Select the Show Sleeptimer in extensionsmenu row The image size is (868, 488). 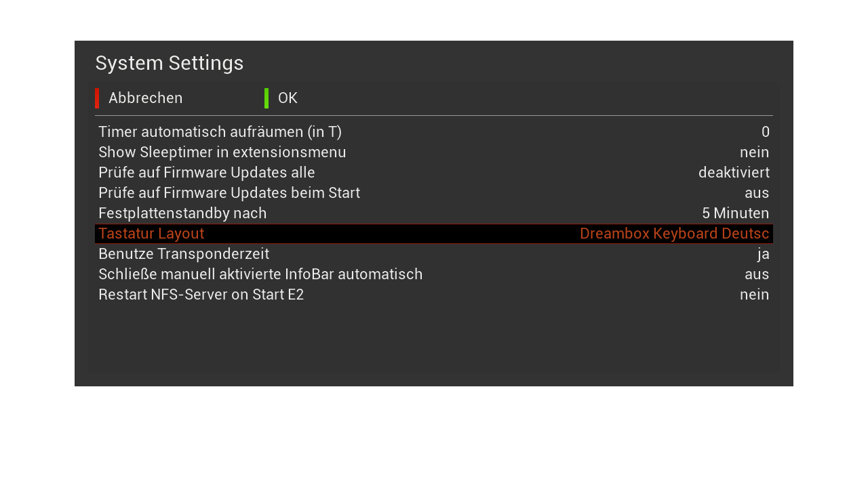(x=222, y=152)
